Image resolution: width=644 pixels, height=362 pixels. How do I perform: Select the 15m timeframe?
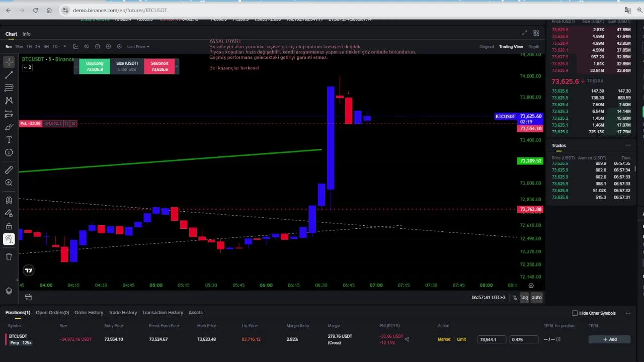pyautogui.click(x=19, y=47)
